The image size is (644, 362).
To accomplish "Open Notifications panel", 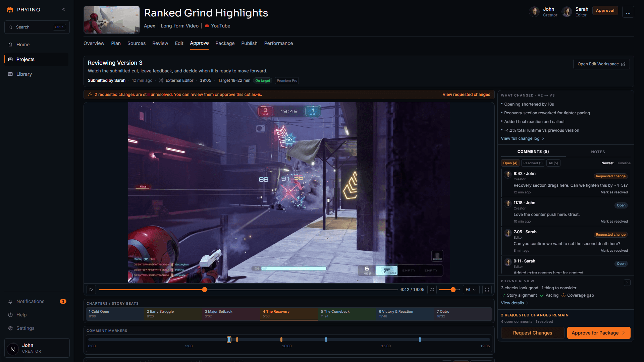I will coord(37,301).
